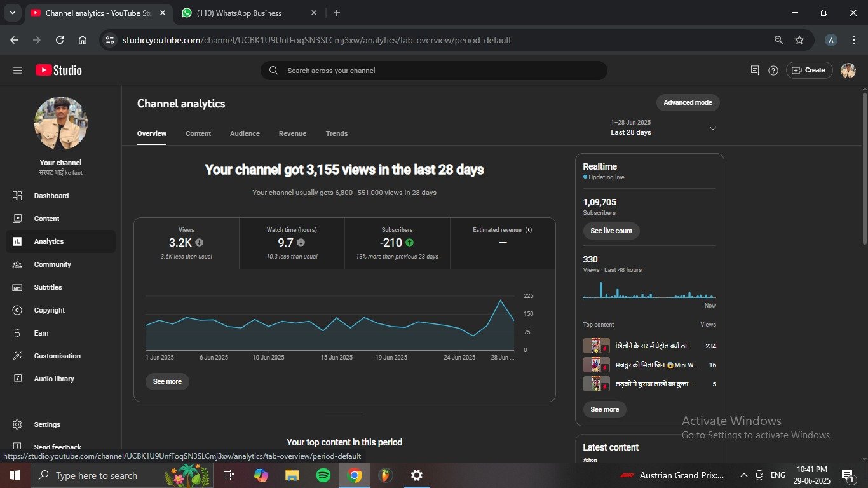Click the Create button
The width and height of the screenshot is (868, 488).
(x=809, y=71)
